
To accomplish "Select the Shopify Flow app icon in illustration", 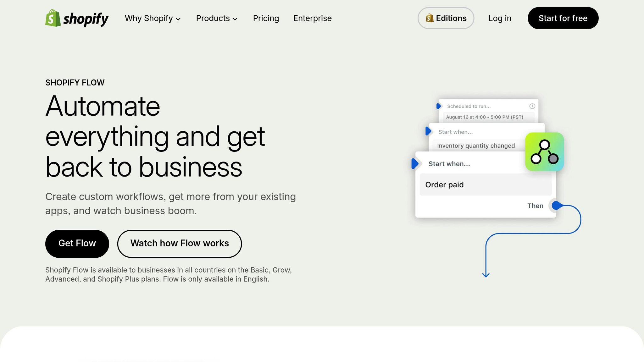I will [x=545, y=152].
